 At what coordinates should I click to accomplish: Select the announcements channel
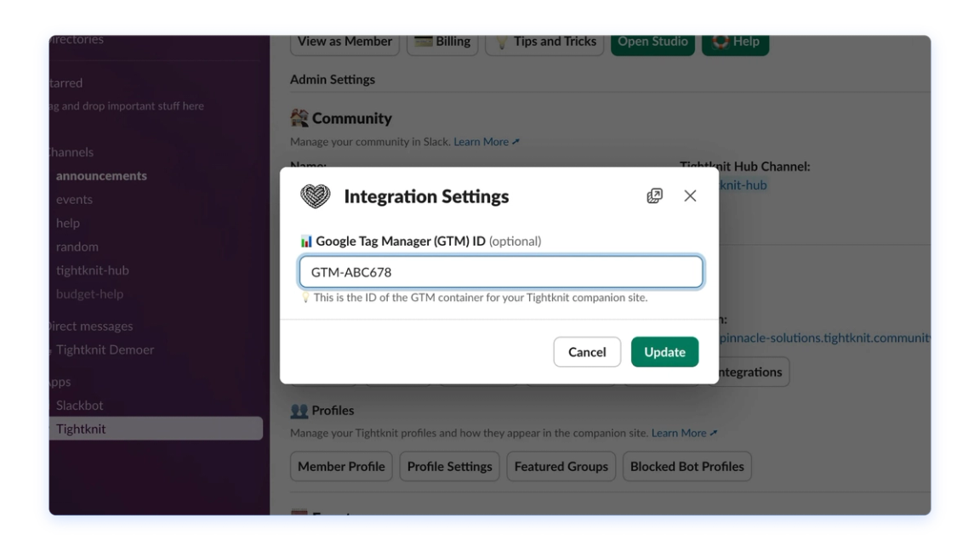click(x=101, y=175)
